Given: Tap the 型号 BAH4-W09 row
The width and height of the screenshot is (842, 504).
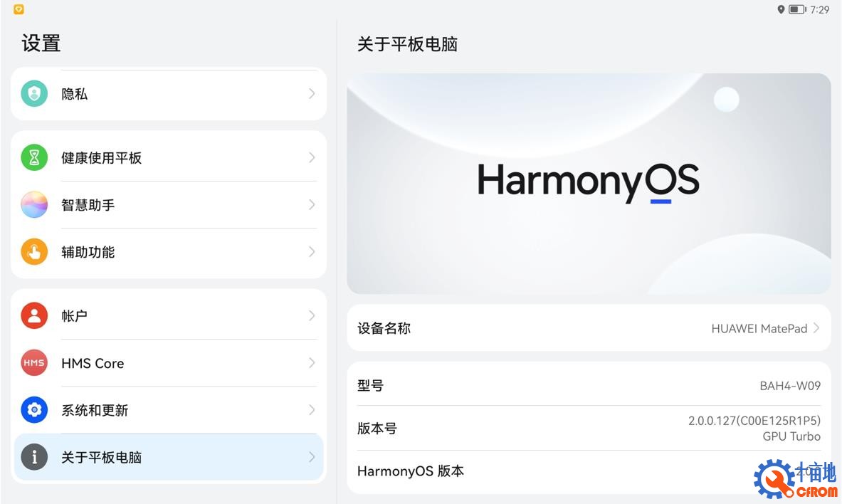Looking at the screenshot, I should click(x=589, y=385).
